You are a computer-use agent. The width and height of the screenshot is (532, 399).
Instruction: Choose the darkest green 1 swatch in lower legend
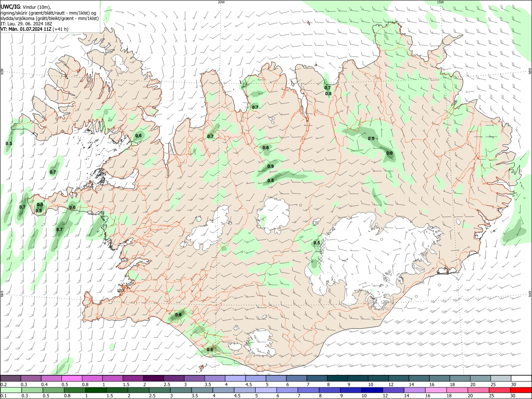96,390
